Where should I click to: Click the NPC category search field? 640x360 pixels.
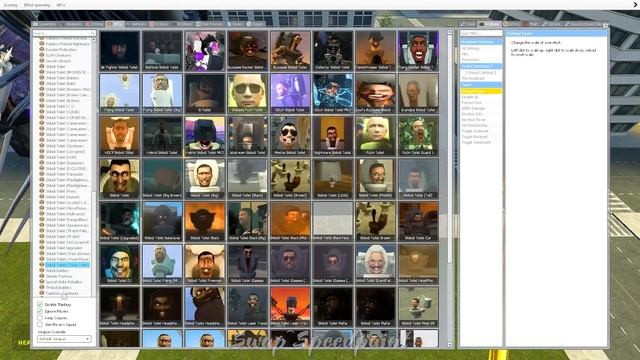click(x=64, y=33)
